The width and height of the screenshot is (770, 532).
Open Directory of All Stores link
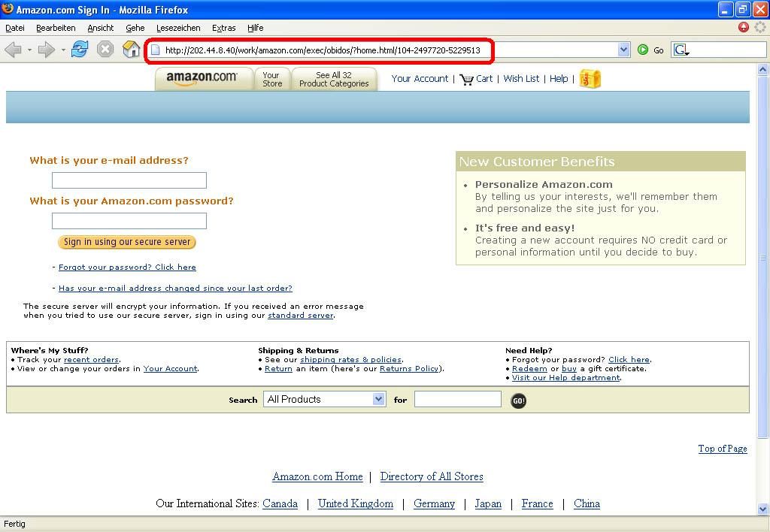[432, 476]
